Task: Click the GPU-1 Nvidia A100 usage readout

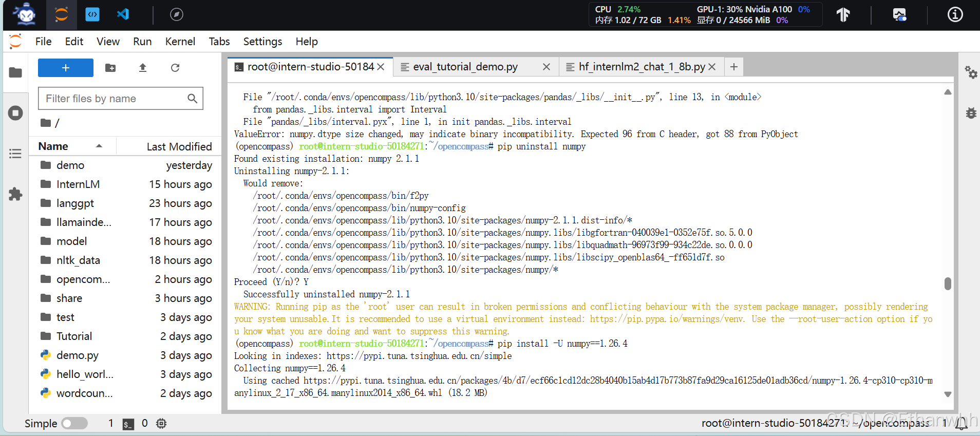Action: 753,9
